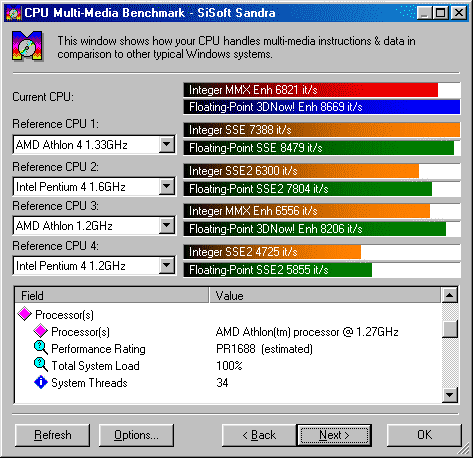The height and width of the screenshot is (458, 473).
Task: Open the Reference CPU 3 dropdown arrow
Action: pos(167,226)
